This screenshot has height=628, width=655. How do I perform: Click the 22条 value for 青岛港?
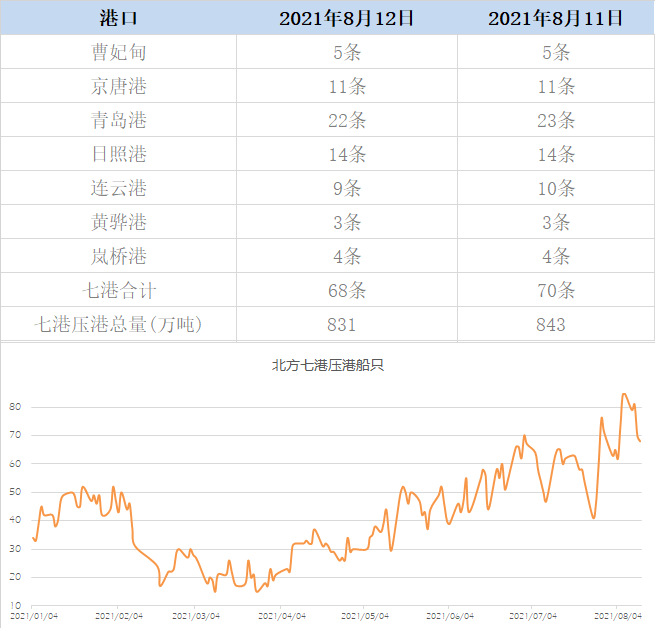pyautogui.click(x=347, y=121)
